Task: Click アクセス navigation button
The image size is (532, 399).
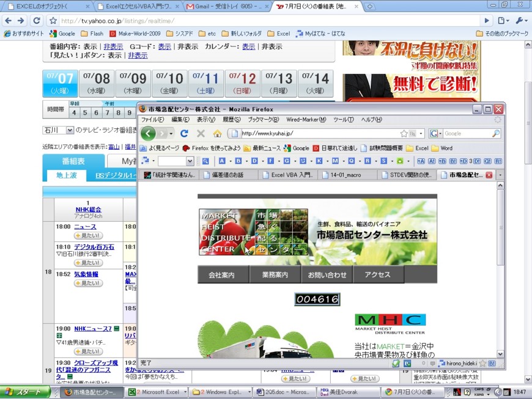Action: (x=379, y=274)
